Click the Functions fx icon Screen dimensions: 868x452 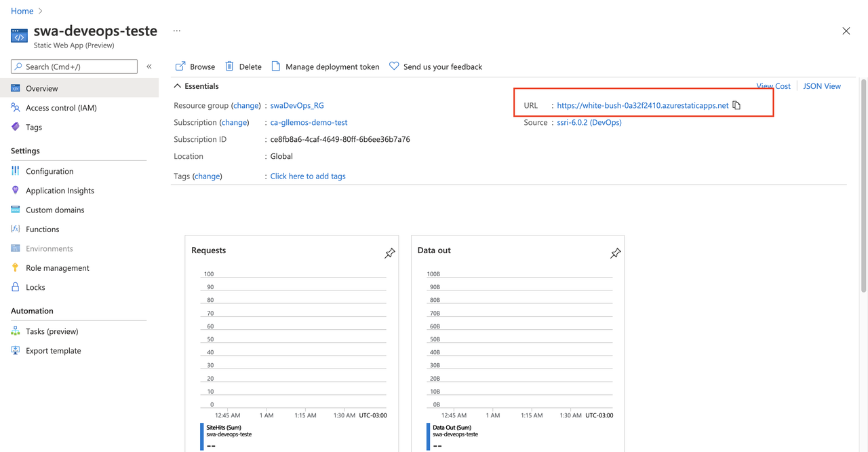(x=16, y=229)
